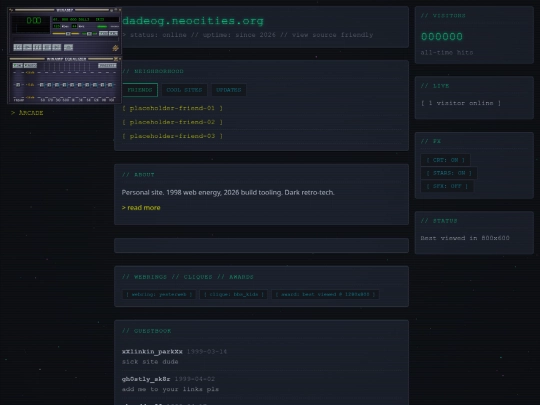This screenshot has width=540, height=405.
Task: Open the equalizer PRESETS menu
Action: pos(107,65)
